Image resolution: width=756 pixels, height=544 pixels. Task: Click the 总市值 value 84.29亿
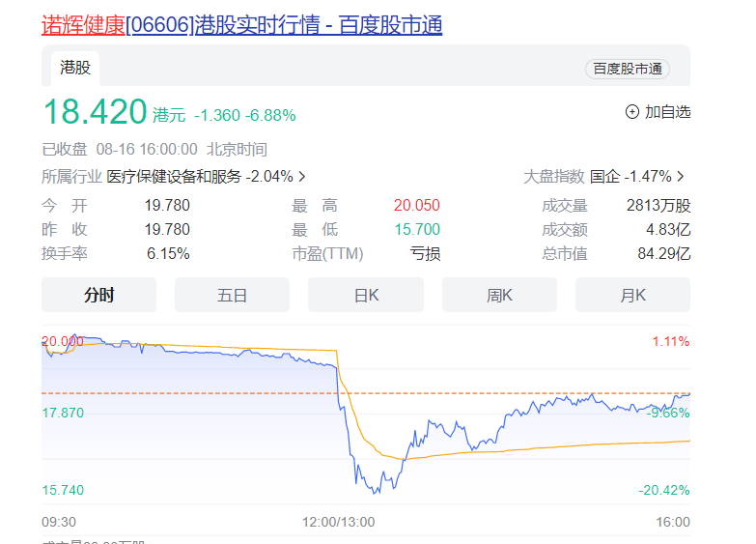click(x=664, y=254)
